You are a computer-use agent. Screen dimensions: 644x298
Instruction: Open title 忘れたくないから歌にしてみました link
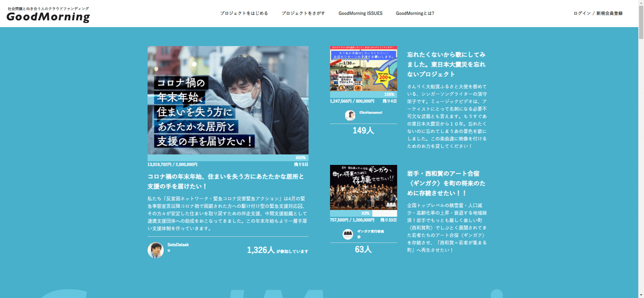coord(446,64)
